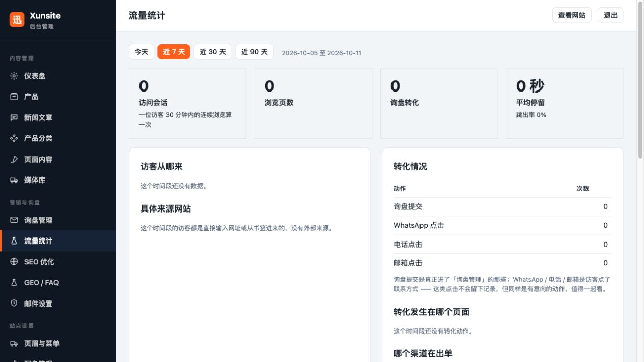Click the 邮件设置 shield icon
The width and height of the screenshot is (644, 362).
tap(14, 304)
